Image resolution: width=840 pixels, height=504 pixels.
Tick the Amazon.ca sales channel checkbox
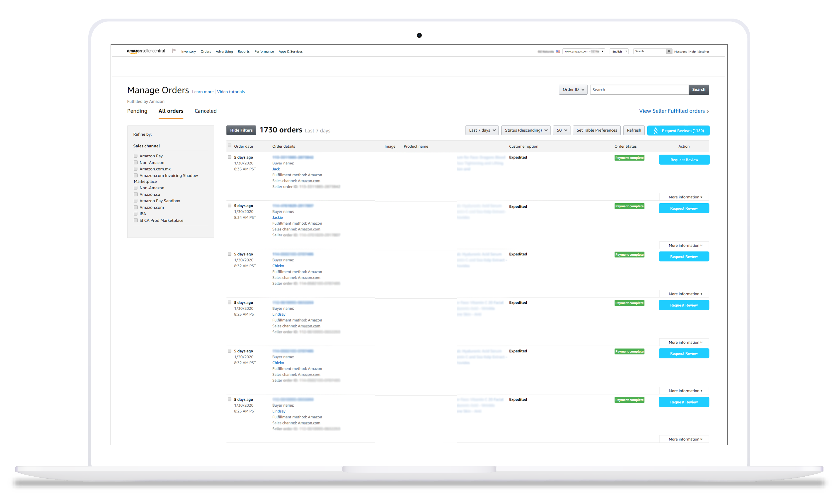pyautogui.click(x=136, y=194)
